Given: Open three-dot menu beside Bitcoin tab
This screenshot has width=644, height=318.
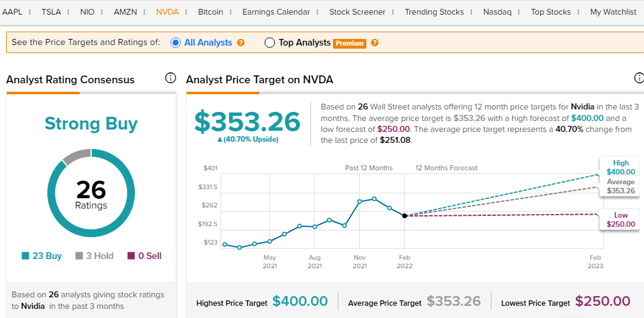Looking at the screenshot, I should [x=230, y=12].
